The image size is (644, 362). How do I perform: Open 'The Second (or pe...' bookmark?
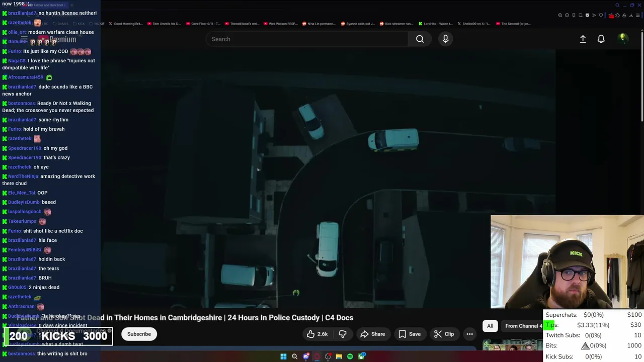(x=513, y=24)
